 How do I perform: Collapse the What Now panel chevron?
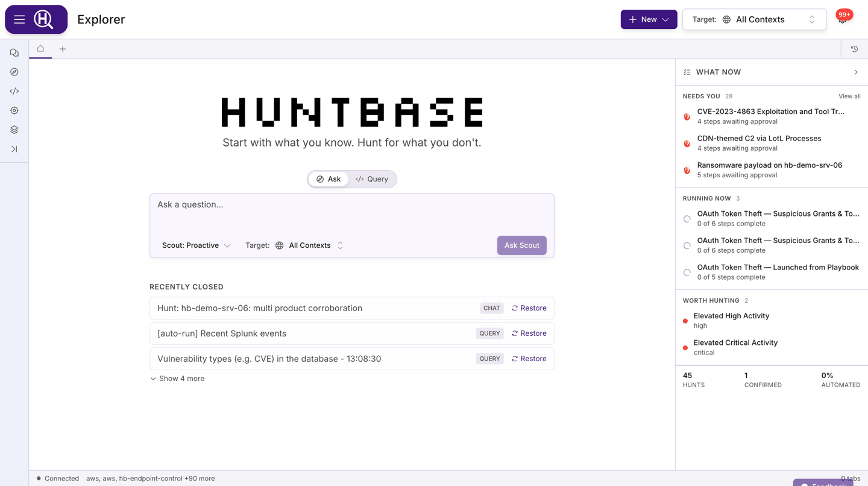pos(856,72)
